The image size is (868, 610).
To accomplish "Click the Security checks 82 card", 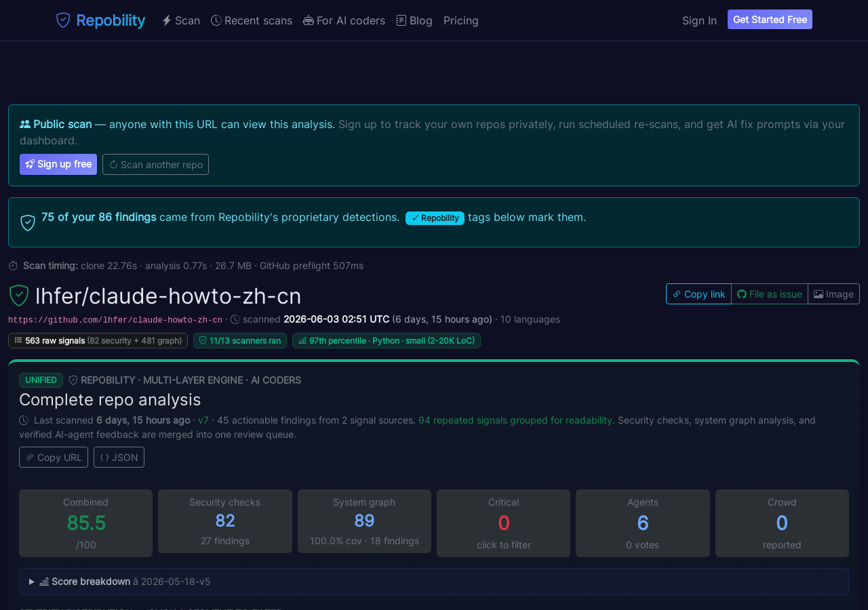I will pos(225,521).
